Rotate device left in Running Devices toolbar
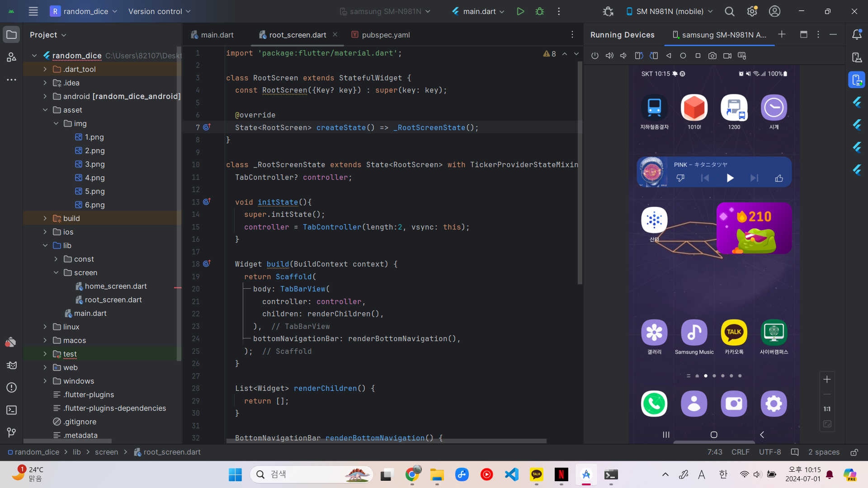This screenshot has height=488, width=868. [x=639, y=56]
